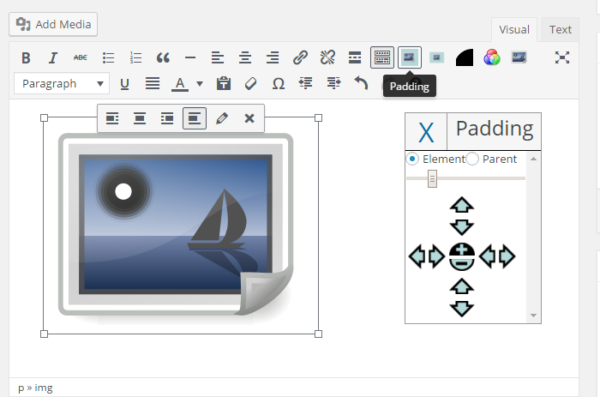
Task: Select the Parent radio button
Action: point(472,159)
